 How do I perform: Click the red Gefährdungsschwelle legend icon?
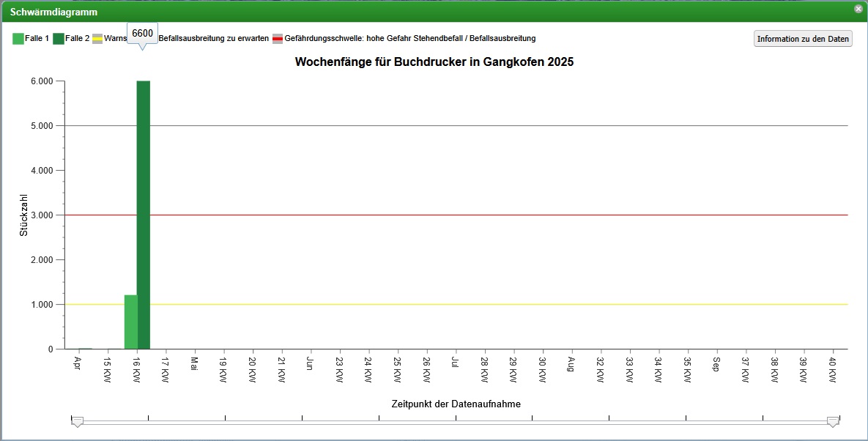pos(277,39)
